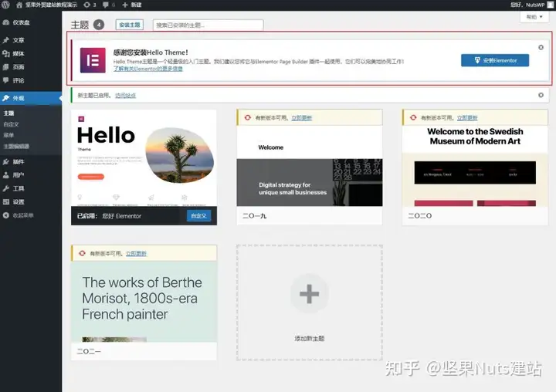Screen dimensions: 556x392
Task: Click the 菜单 submenu item
Action: tap(8, 135)
